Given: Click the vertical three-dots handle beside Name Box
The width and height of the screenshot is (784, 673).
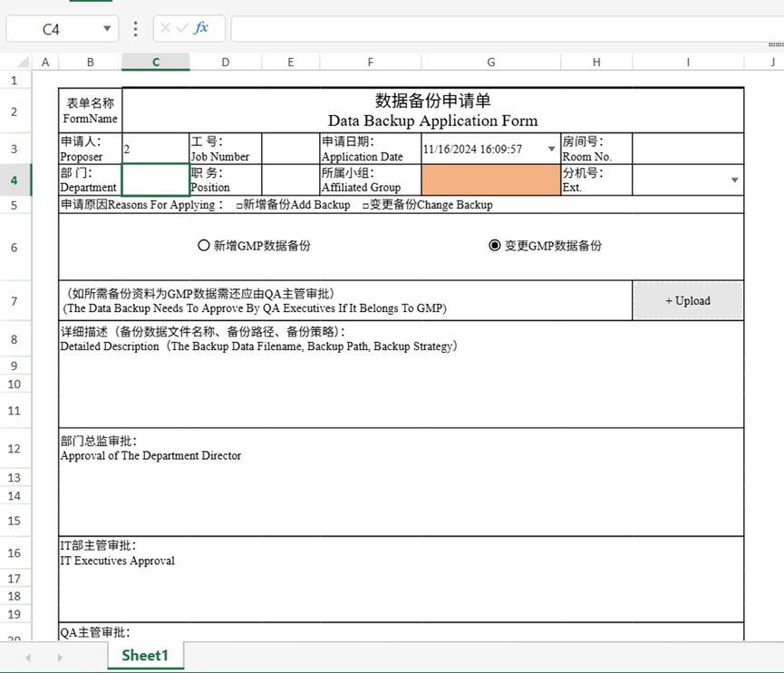Looking at the screenshot, I should tap(136, 29).
